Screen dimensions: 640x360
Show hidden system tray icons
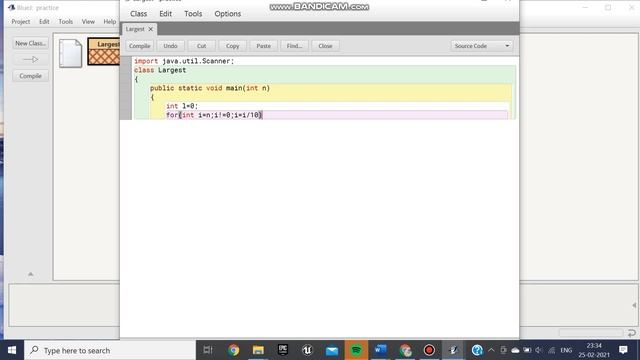(491, 350)
